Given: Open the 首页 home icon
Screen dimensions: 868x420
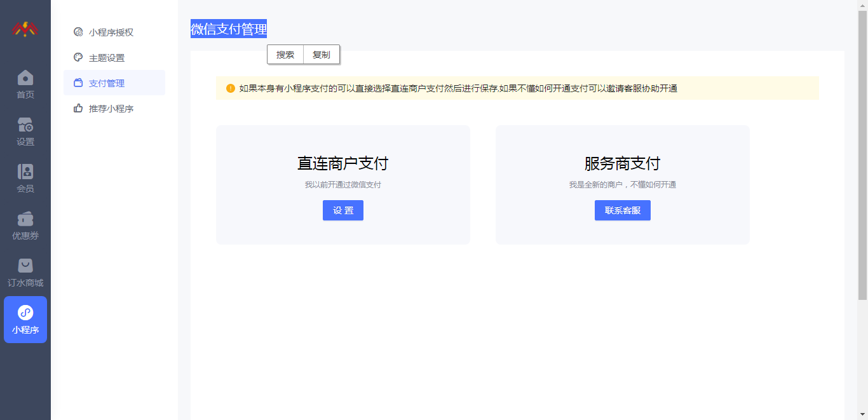Looking at the screenshot, I should 25,78.
